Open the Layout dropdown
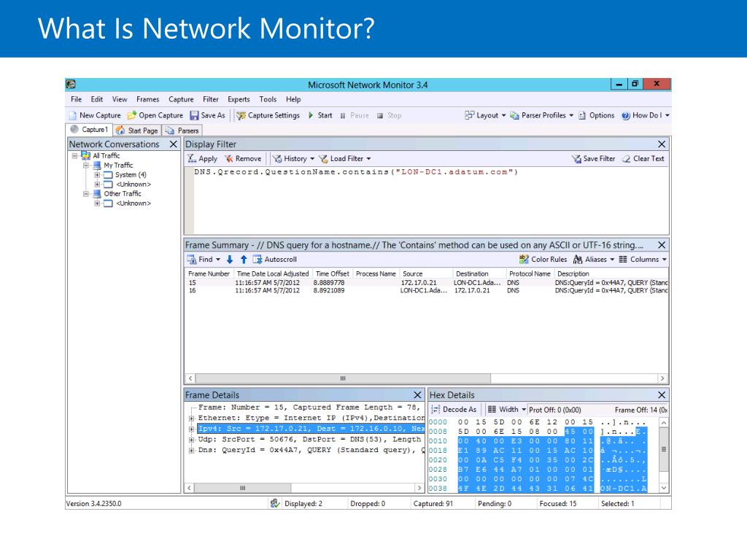This screenshot has width=747, height=560. pyautogui.click(x=485, y=115)
